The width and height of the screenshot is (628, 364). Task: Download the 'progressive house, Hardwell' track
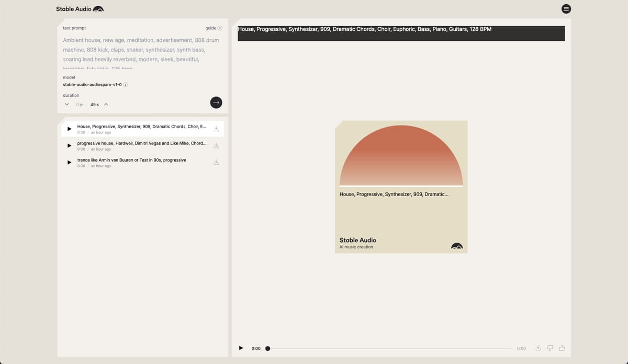click(x=216, y=145)
